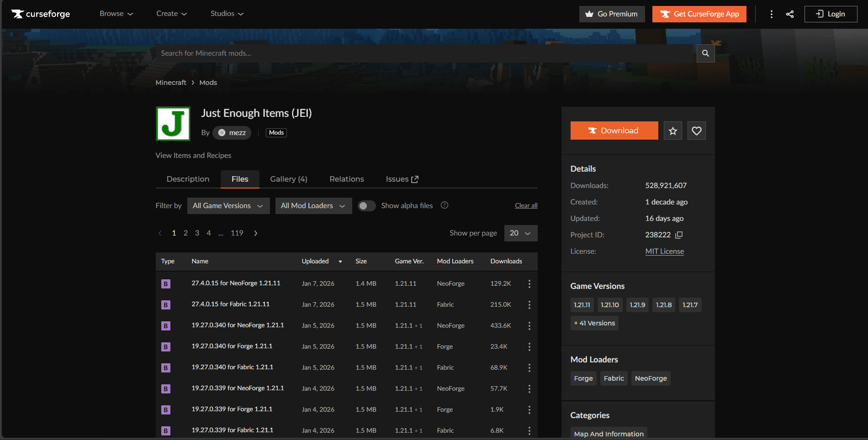868x440 pixels.
Task: Open All Mod Loaders filter dropdown
Action: 313,206
